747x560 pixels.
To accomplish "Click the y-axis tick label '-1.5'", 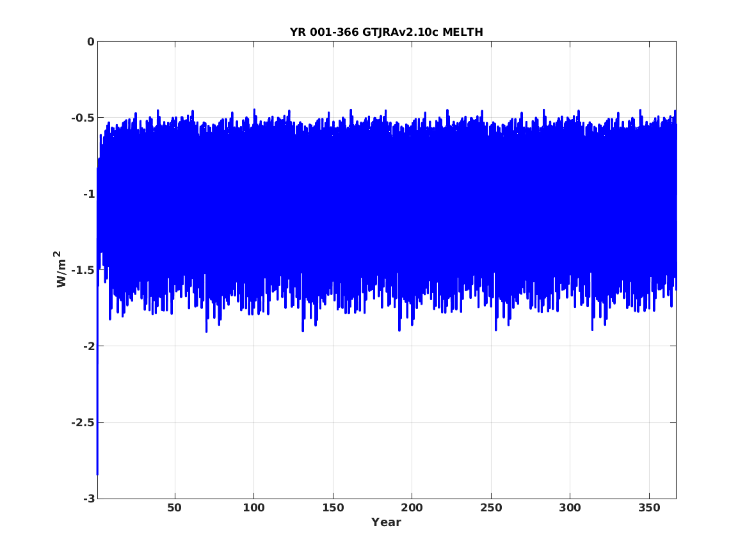I will [x=83, y=271].
